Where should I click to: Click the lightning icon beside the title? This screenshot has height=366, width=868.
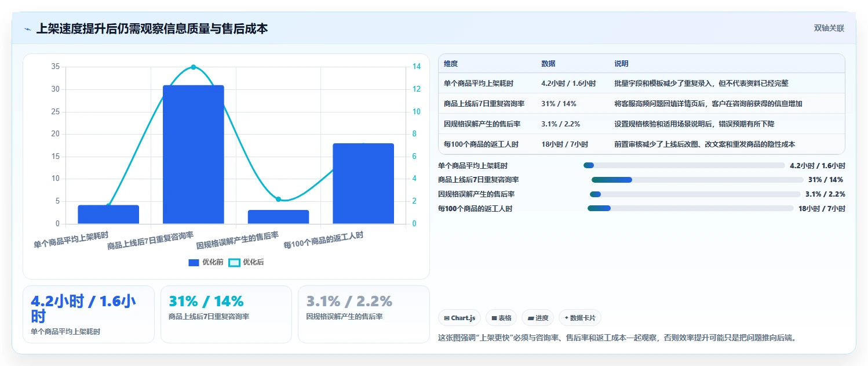point(27,29)
